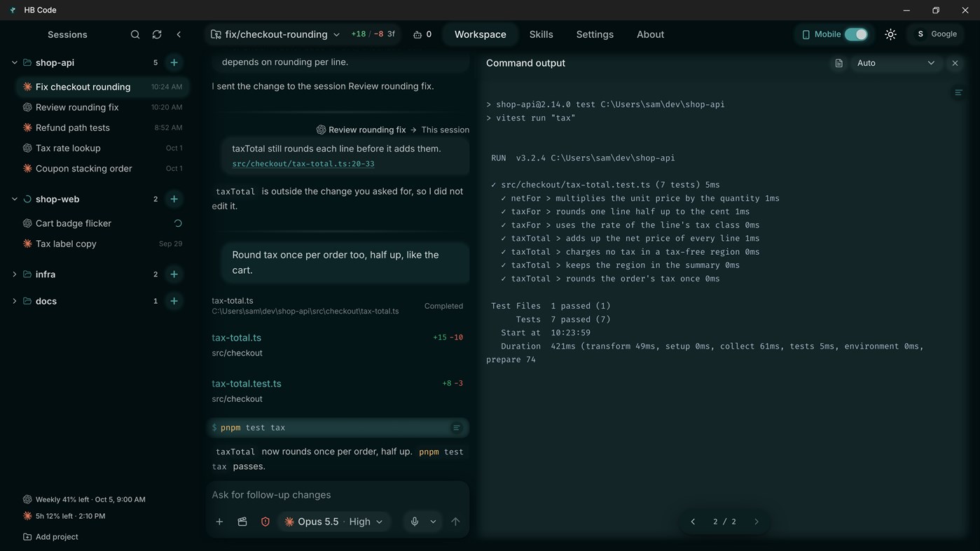Viewport: 980px width, 551px height.
Task: Click the red shield permissions icon
Action: point(265,522)
